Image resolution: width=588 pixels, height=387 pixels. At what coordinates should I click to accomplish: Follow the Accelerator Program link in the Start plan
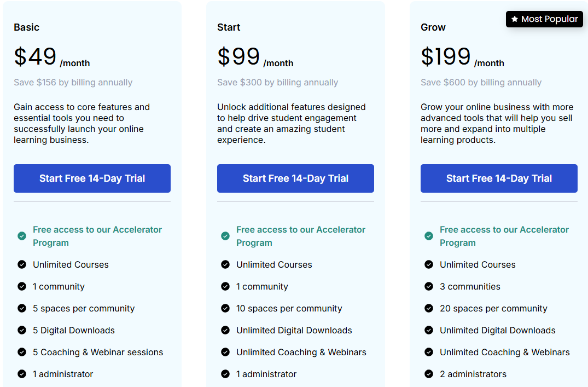click(x=301, y=236)
